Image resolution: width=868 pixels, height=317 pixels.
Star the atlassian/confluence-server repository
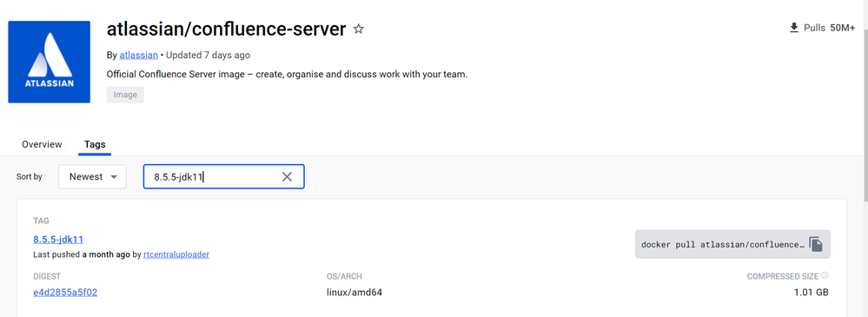click(x=359, y=30)
